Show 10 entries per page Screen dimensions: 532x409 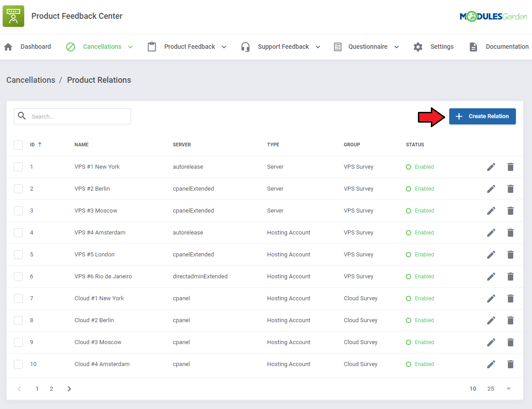pos(473,388)
